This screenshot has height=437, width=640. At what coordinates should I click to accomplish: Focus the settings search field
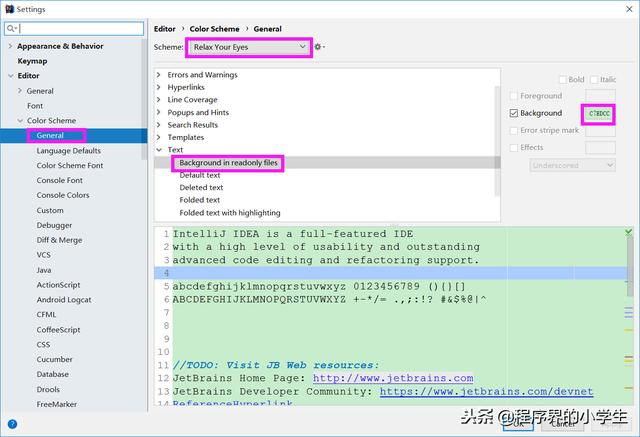[x=74, y=29]
